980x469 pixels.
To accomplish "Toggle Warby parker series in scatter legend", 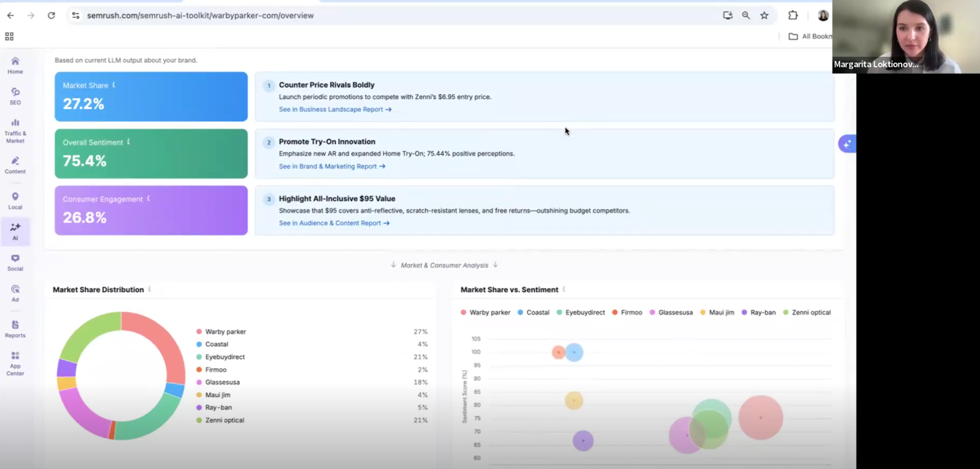I will [x=485, y=312].
